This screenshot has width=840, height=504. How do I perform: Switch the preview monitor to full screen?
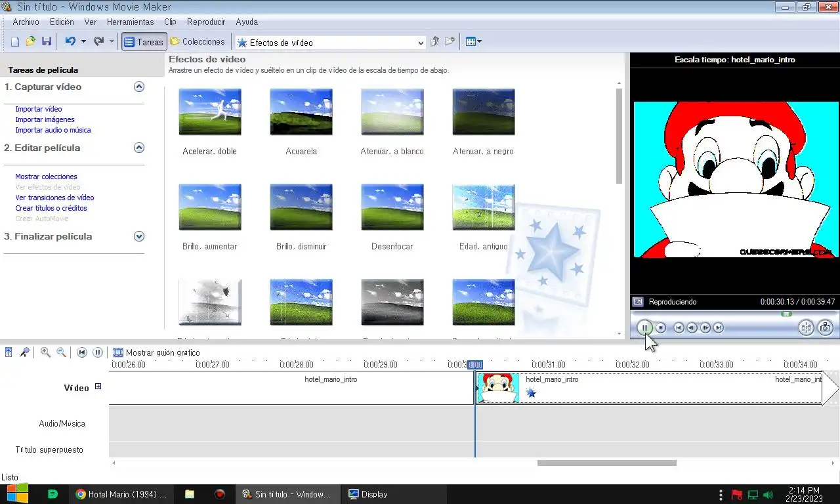(638, 302)
